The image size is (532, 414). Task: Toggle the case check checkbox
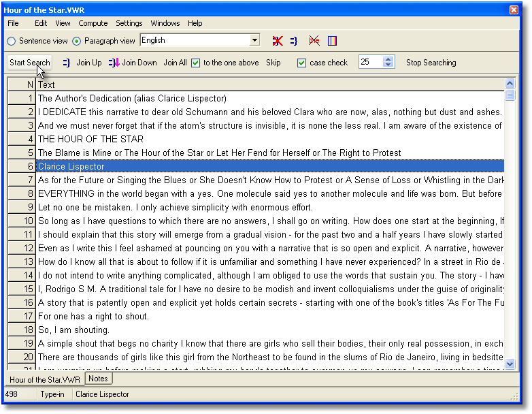pyautogui.click(x=302, y=63)
